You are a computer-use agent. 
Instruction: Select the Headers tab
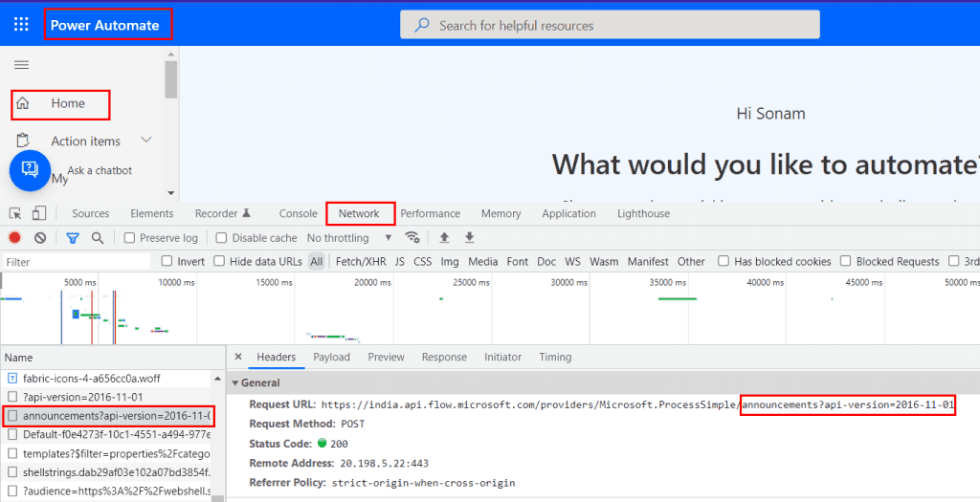pos(277,358)
